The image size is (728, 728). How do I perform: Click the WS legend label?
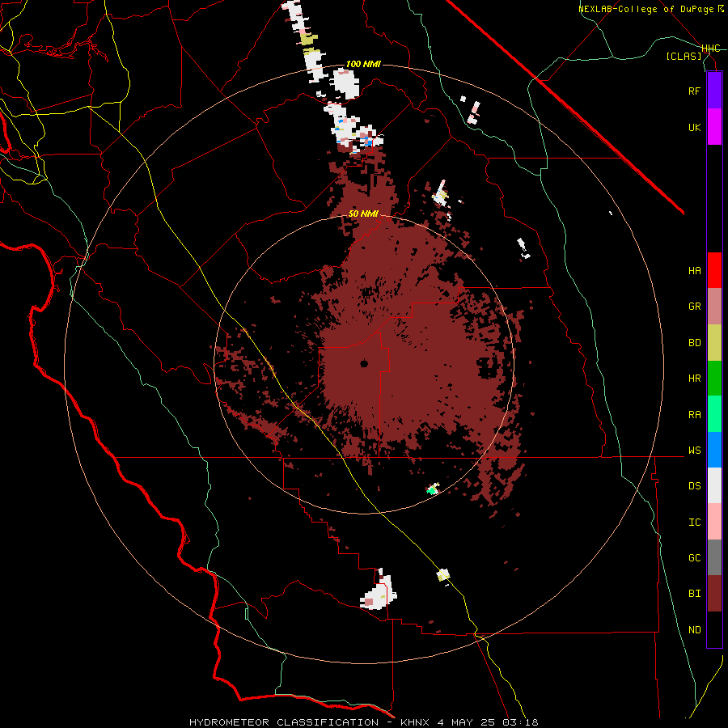pos(694,451)
